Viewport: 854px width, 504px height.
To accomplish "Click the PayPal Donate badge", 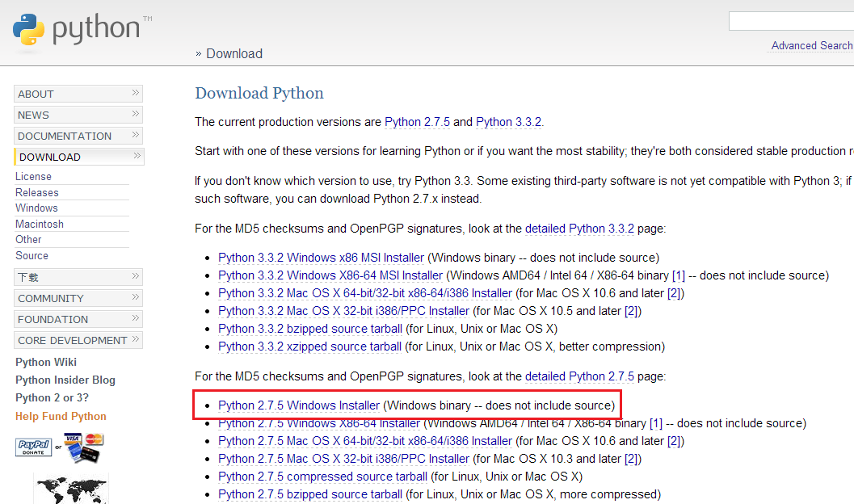I will pyautogui.click(x=34, y=447).
